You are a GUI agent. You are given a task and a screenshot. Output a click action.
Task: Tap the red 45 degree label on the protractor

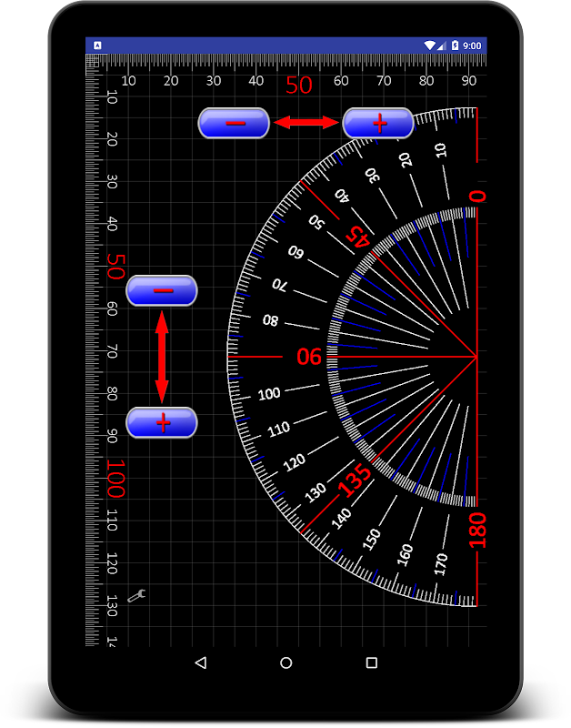tap(358, 237)
